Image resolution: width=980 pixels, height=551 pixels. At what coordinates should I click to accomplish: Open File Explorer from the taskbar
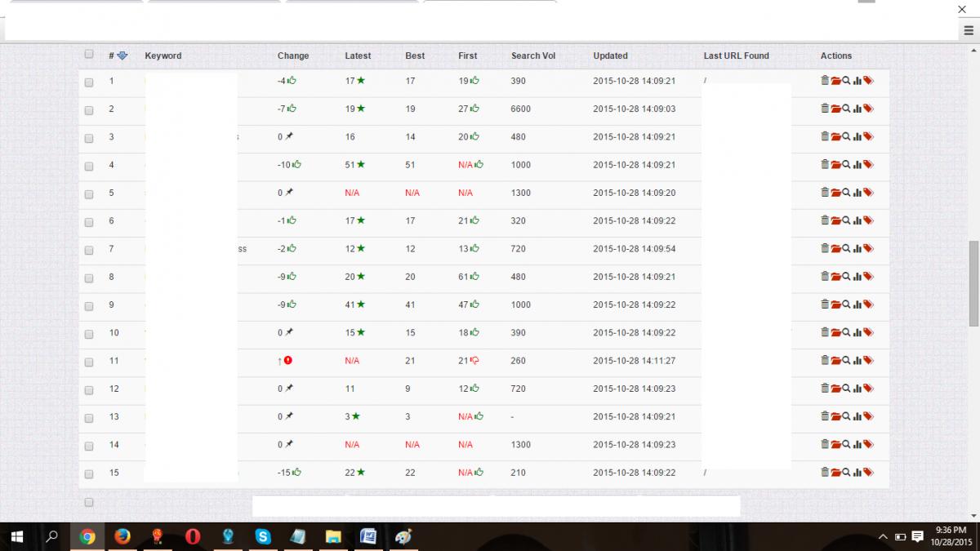coord(333,536)
